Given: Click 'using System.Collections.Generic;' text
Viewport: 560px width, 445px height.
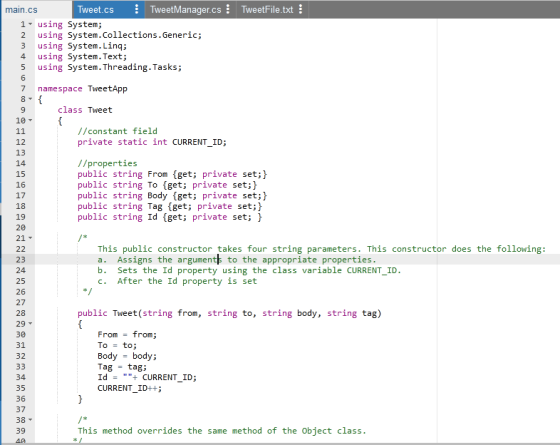Looking at the screenshot, I should click(x=120, y=35).
